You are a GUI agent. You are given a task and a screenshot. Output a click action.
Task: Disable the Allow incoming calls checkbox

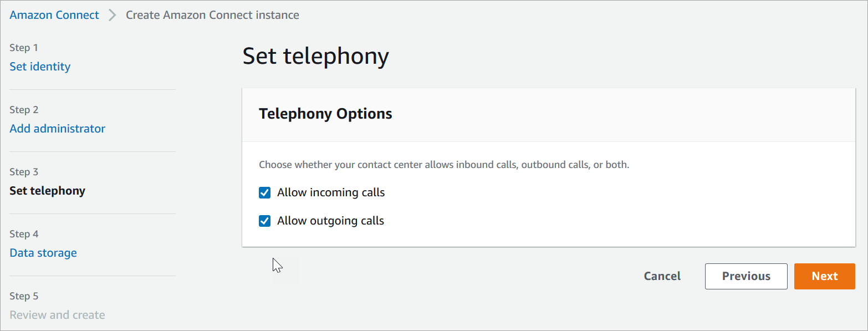(264, 192)
